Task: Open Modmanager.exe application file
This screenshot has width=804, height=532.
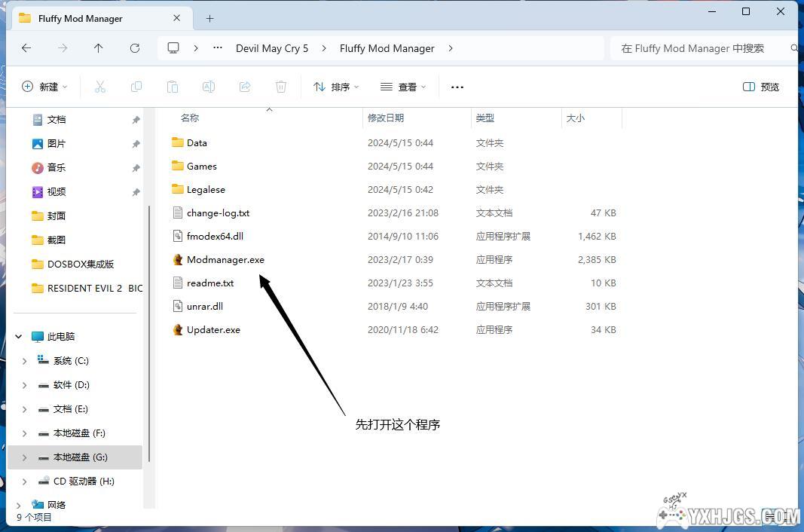Action: click(x=225, y=259)
